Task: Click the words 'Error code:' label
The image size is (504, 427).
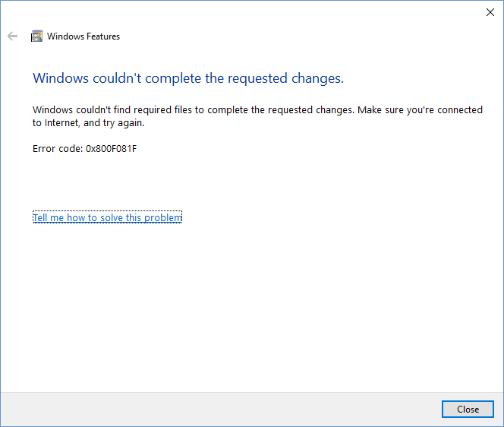Action: (x=58, y=149)
